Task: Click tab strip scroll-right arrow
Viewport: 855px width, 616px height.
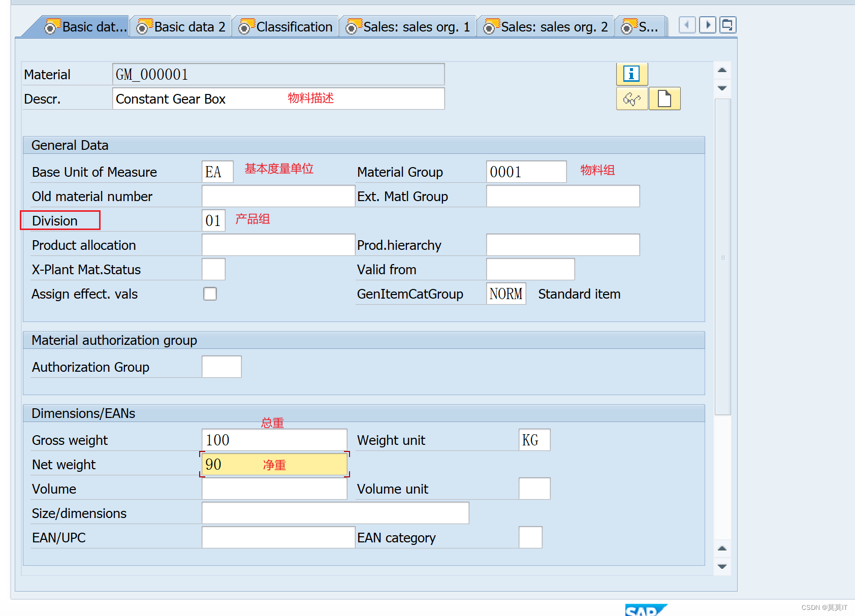Action: (x=708, y=25)
